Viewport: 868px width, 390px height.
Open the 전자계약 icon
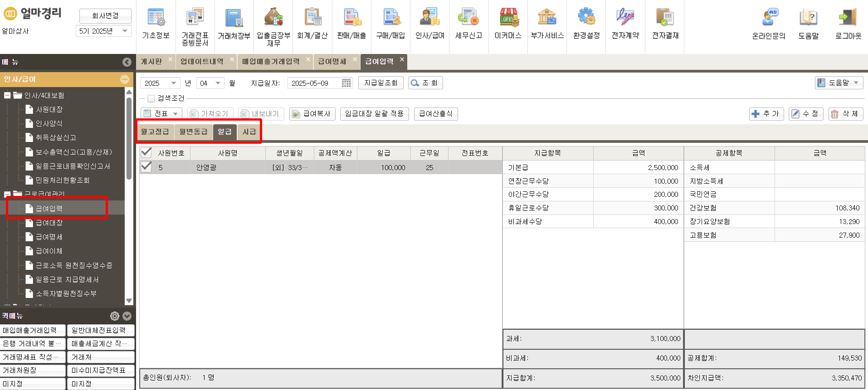[x=625, y=24]
